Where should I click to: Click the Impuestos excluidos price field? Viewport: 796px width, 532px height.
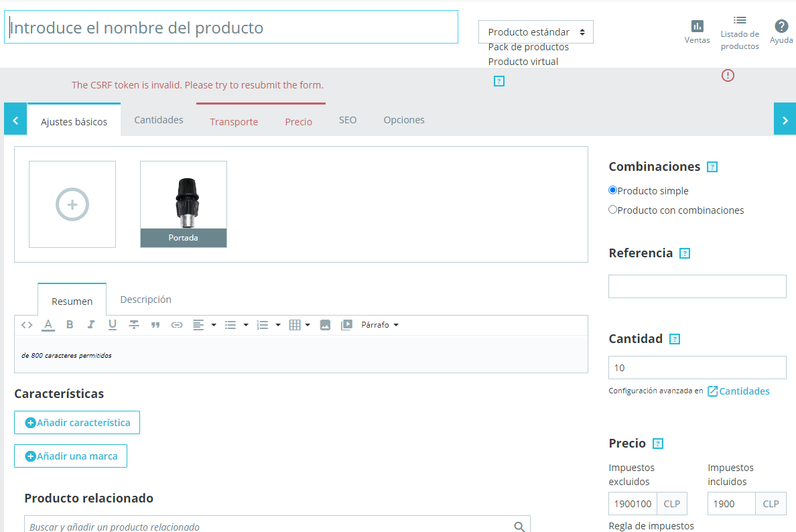coord(633,504)
